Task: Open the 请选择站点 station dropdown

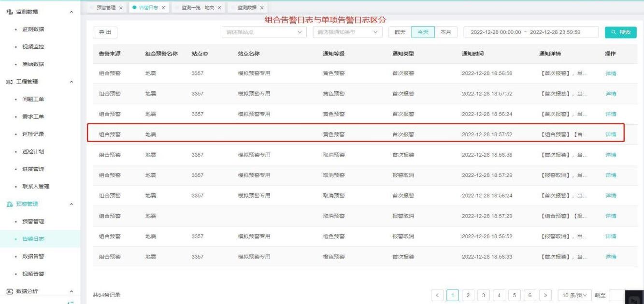Action: point(264,32)
